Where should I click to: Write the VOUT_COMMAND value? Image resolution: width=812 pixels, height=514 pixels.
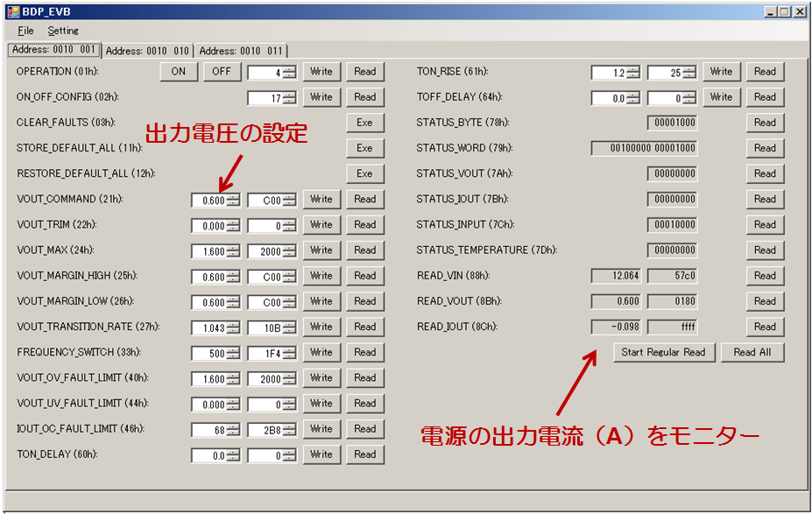click(x=321, y=199)
